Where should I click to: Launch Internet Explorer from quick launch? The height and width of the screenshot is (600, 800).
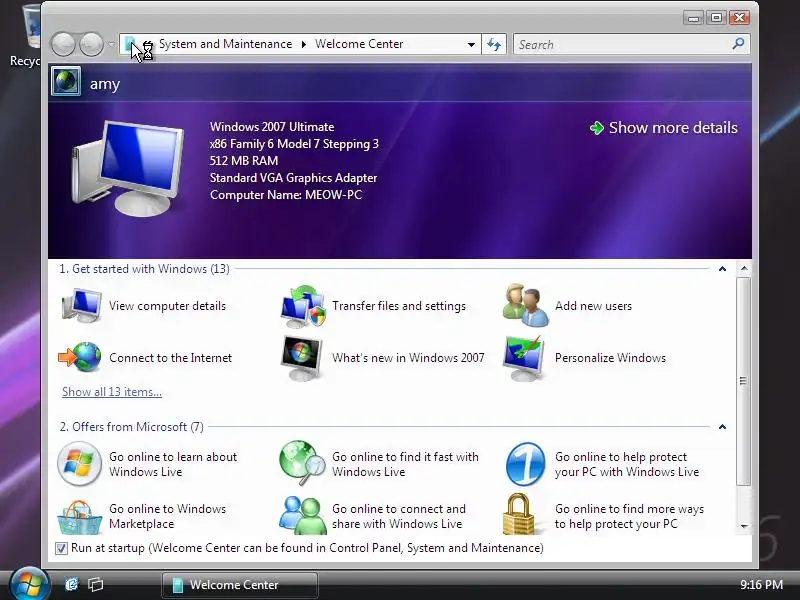pyautogui.click(x=71, y=584)
